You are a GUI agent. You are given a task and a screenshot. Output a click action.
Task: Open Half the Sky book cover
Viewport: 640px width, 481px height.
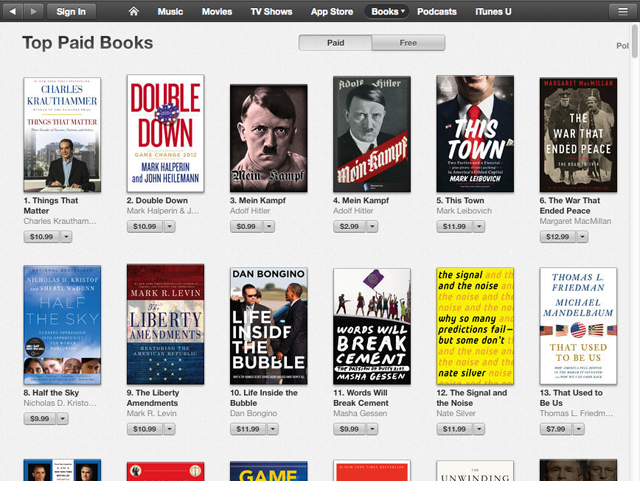point(62,325)
